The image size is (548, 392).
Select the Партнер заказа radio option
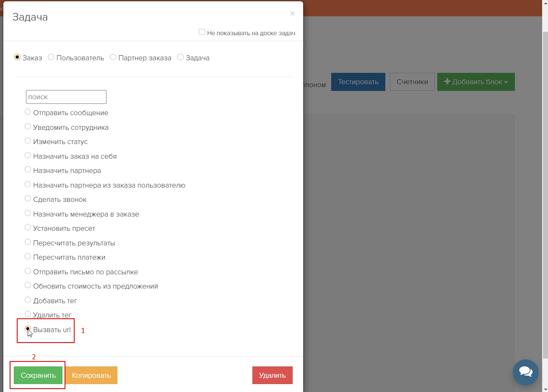point(113,57)
